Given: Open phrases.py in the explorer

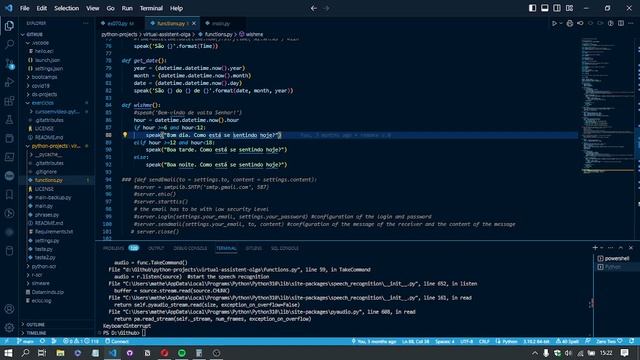Looking at the screenshot, I should [47, 215].
